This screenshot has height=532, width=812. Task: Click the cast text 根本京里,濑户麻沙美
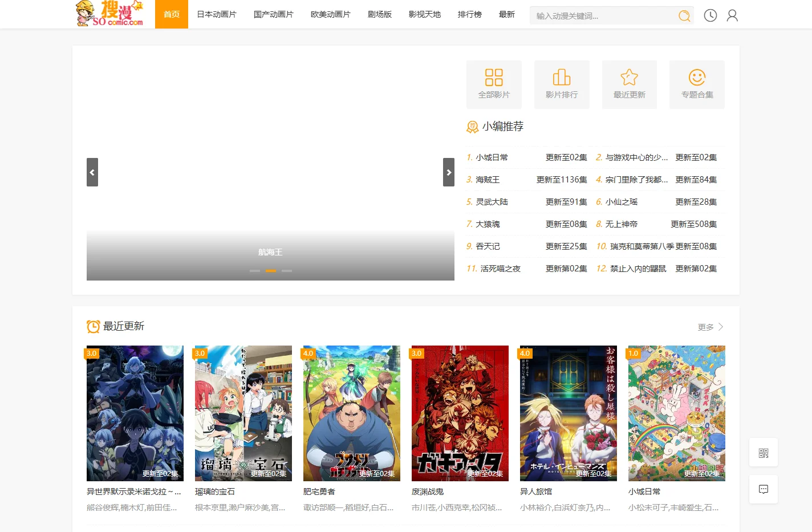coord(240,507)
